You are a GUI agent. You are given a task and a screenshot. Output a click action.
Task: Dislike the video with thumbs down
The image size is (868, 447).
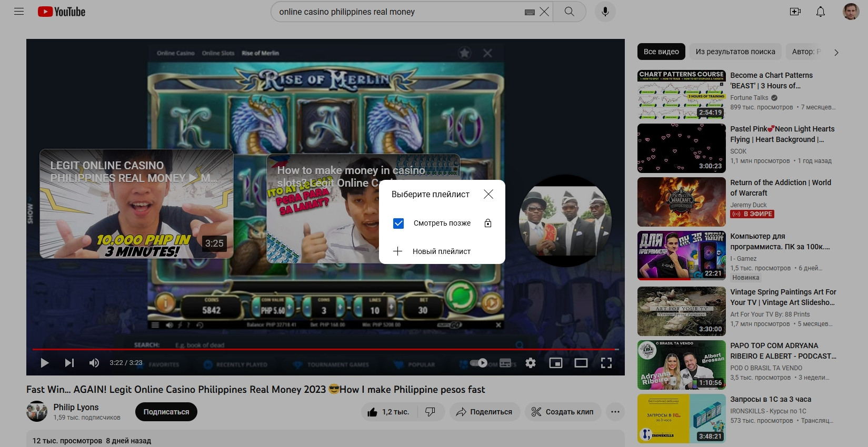[x=431, y=412]
